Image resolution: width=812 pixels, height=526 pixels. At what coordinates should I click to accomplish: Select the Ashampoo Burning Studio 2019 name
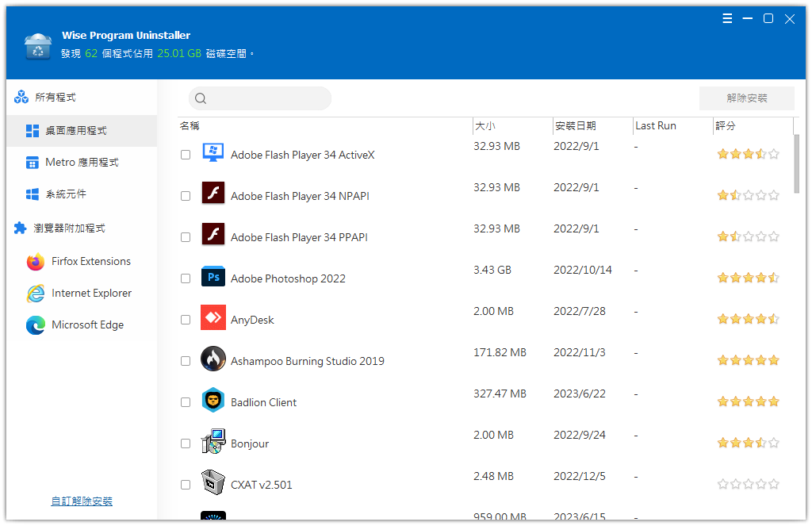click(x=308, y=361)
